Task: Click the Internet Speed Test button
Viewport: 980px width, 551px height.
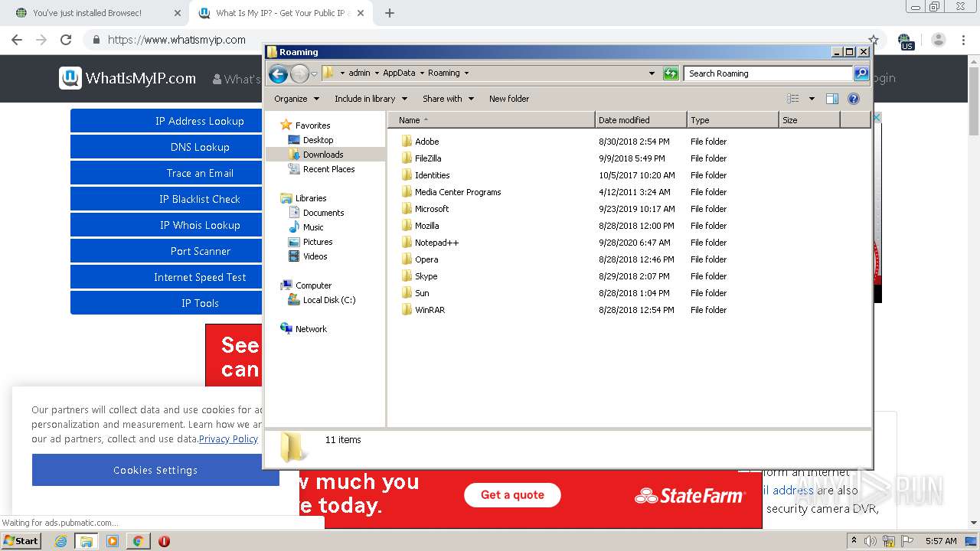Action: pos(166,277)
